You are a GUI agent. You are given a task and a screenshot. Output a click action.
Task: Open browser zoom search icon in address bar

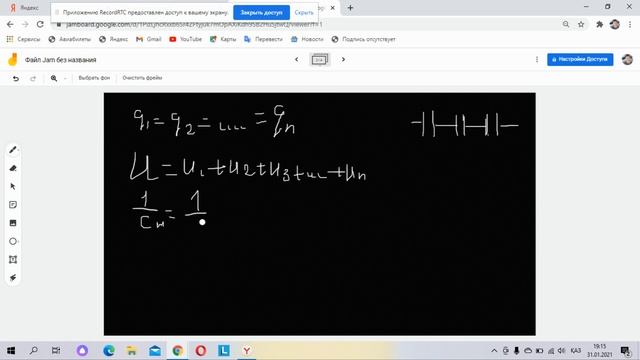coord(566,24)
